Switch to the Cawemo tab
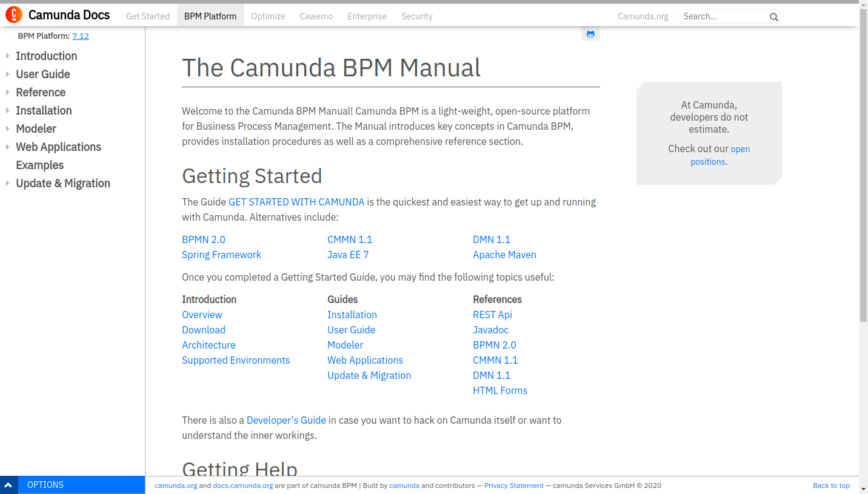 (316, 16)
